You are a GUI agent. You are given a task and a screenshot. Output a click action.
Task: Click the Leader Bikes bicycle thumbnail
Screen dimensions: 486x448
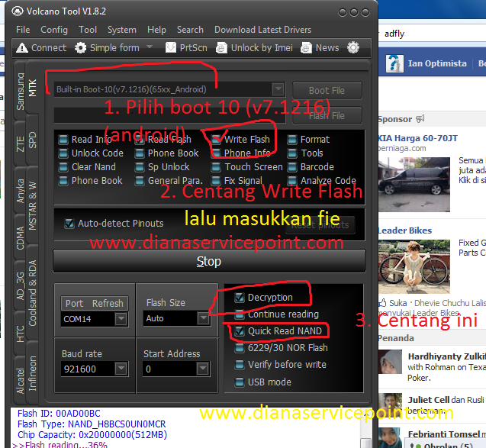(414, 266)
